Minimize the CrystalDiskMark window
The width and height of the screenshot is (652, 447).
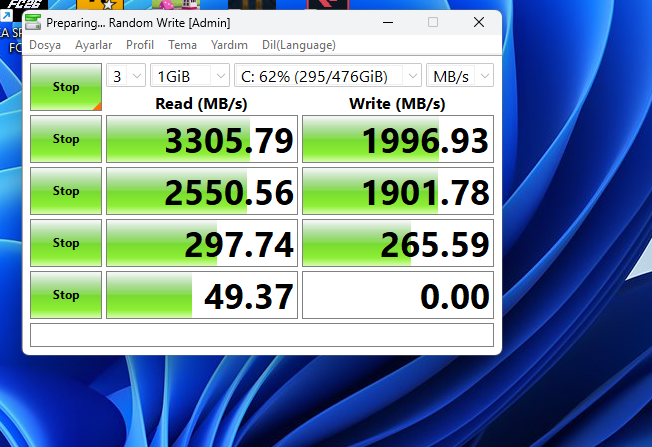tap(388, 22)
